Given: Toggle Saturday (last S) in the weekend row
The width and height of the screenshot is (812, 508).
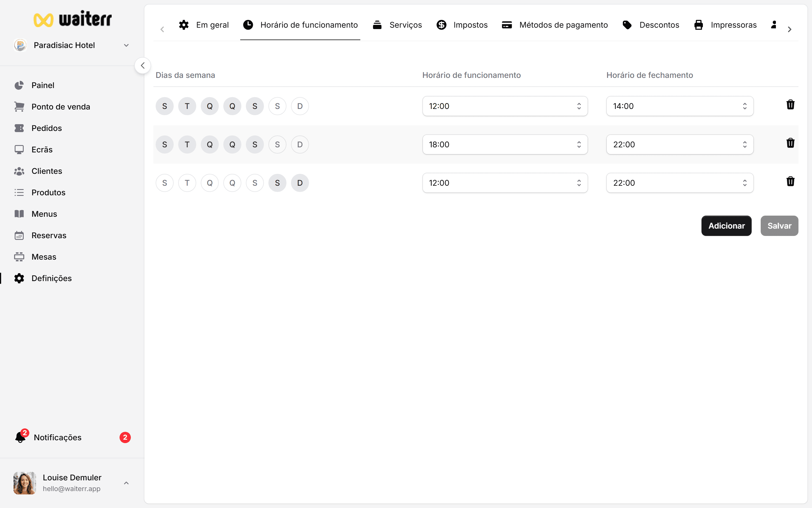Looking at the screenshot, I should tap(277, 183).
